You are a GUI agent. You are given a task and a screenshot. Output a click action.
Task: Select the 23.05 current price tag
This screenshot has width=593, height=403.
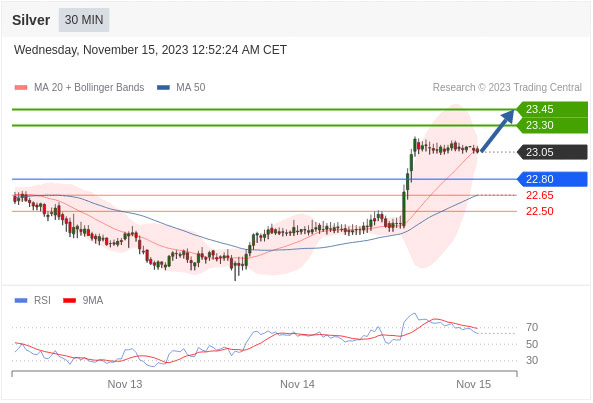(552, 152)
